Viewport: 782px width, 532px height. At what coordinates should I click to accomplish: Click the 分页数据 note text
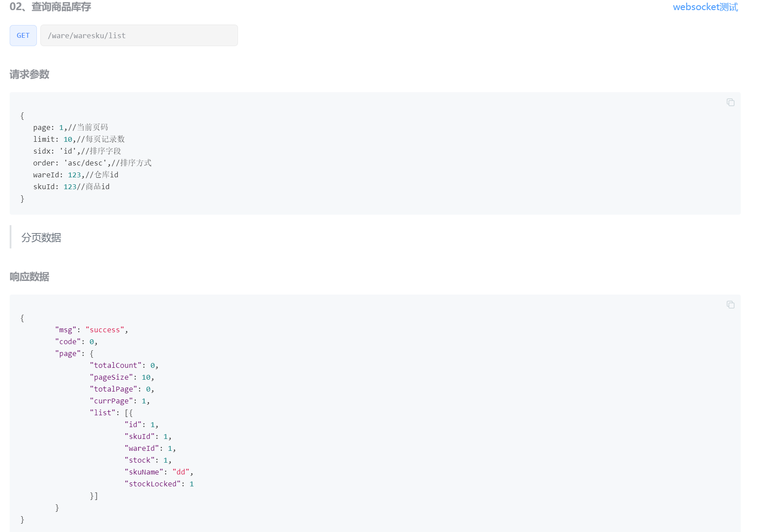click(41, 238)
